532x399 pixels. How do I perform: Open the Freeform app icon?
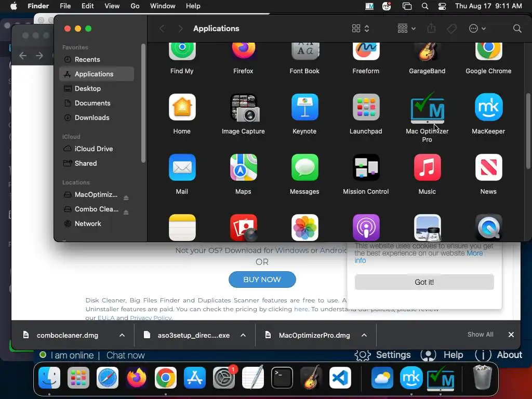point(366,51)
